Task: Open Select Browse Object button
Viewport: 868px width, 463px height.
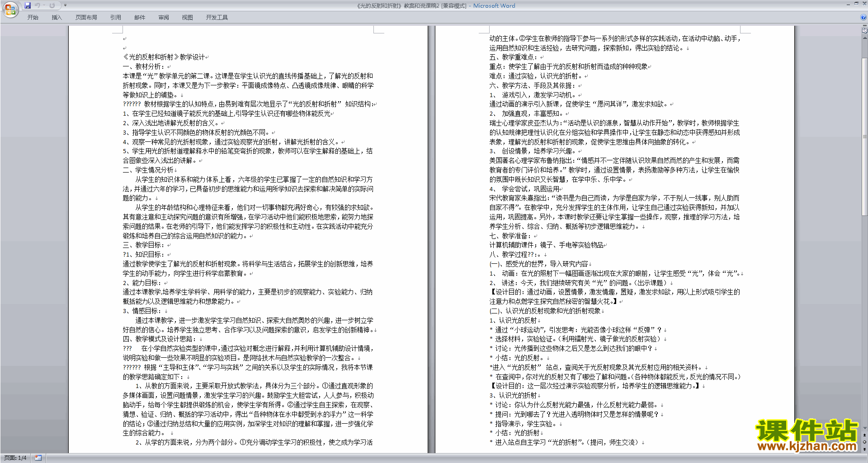Action: 865,442
